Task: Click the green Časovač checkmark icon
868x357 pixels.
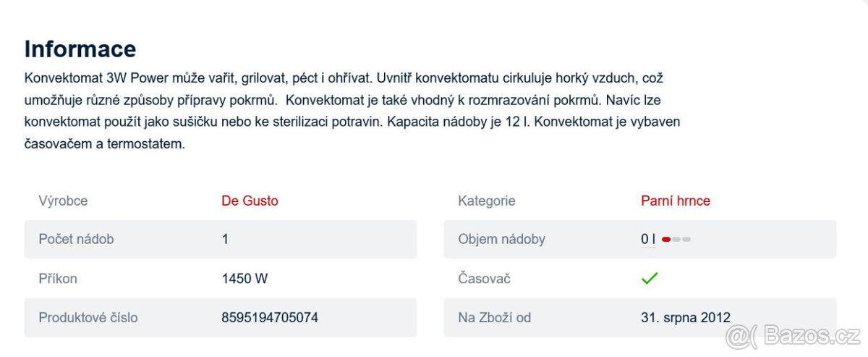Action: click(x=650, y=278)
